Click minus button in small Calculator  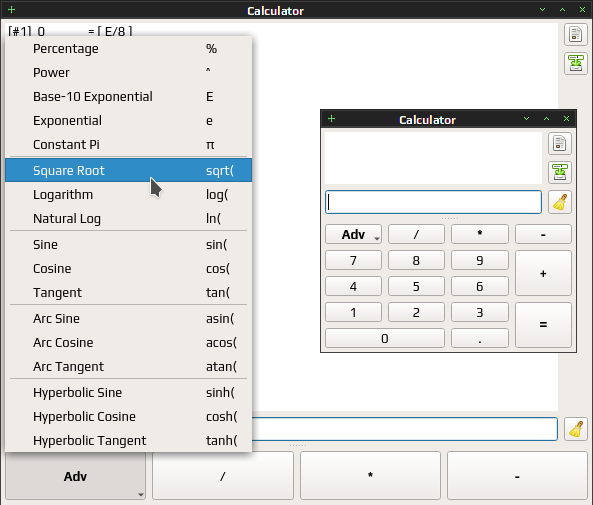click(x=543, y=235)
